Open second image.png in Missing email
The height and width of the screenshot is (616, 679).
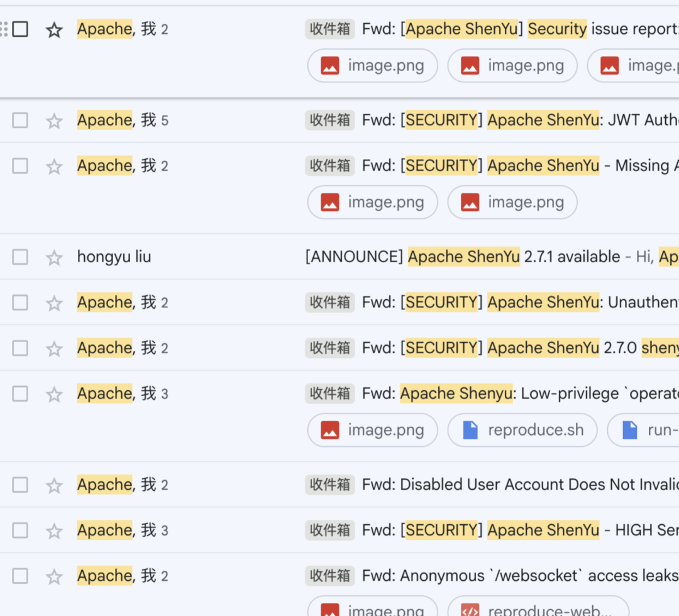(512, 202)
